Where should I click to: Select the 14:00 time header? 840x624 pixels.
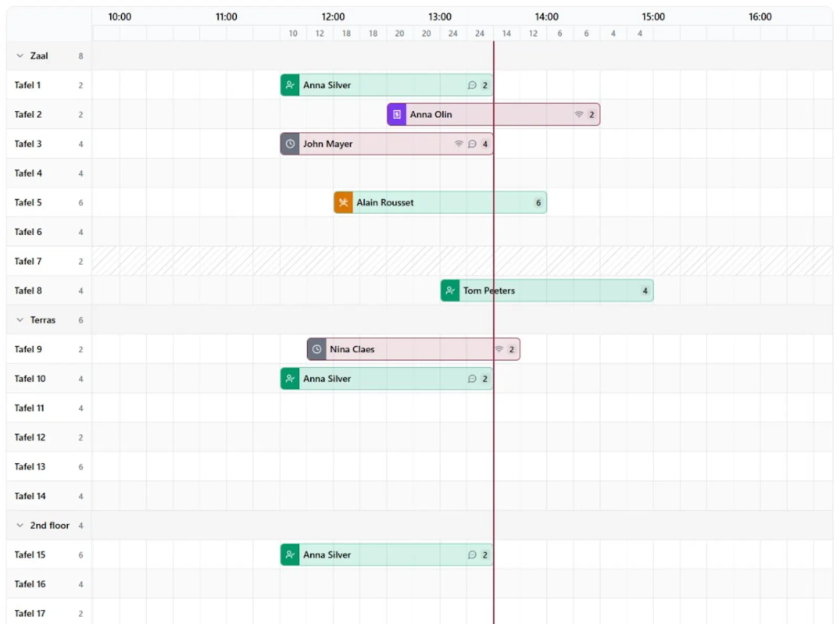pyautogui.click(x=547, y=17)
